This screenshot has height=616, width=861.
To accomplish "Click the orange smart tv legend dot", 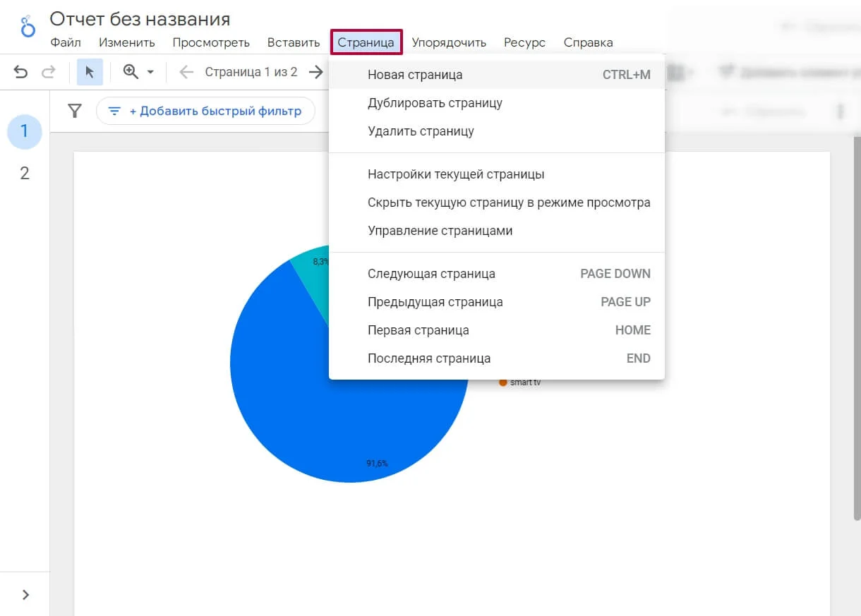I will 503,382.
